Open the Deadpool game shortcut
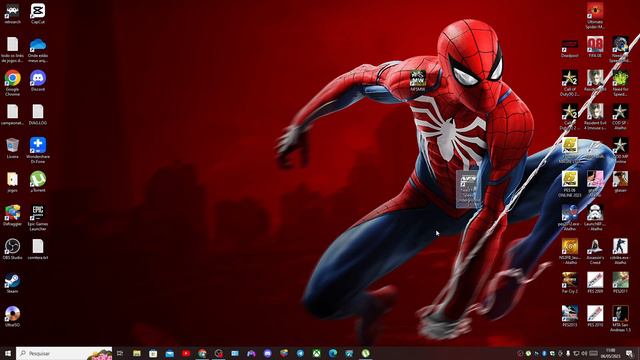This screenshot has width=640, height=360. [x=569, y=47]
